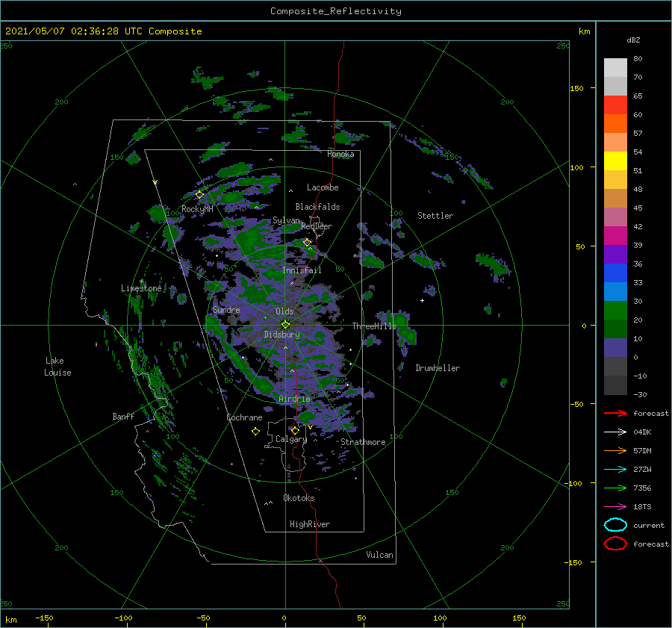Click the Composite_Reflectivity title
Viewport: 672px width, 628px height.
coord(336,11)
